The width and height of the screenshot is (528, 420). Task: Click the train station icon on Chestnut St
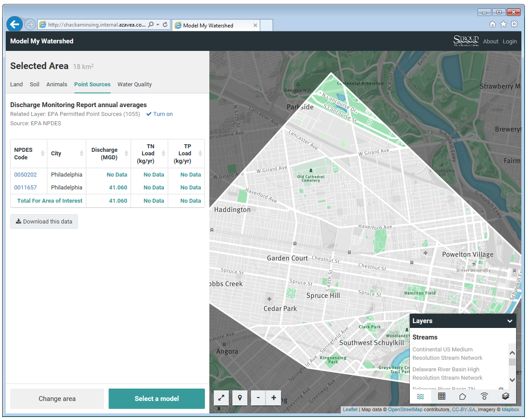(349, 252)
